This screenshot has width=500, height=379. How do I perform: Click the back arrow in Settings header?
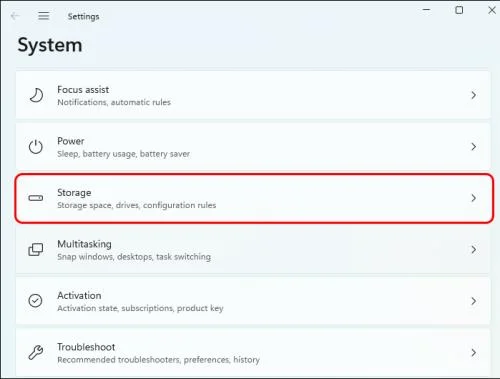(x=15, y=16)
